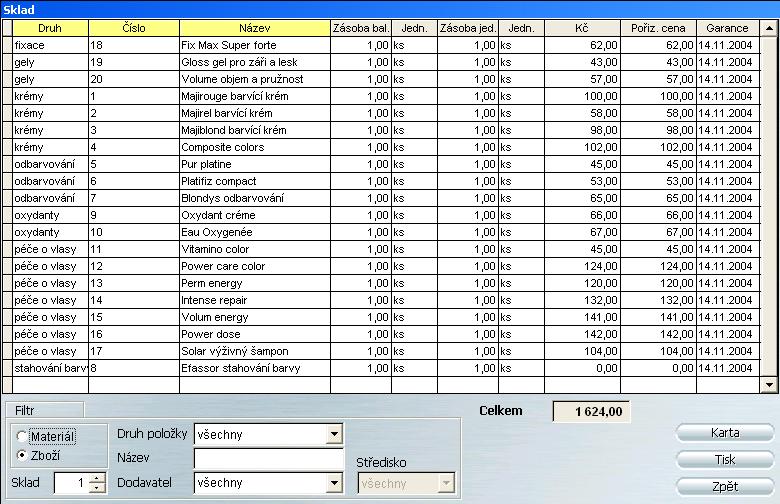
Task: Click into the Název filter field
Action: pyautogui.click(x=268, y=459)
